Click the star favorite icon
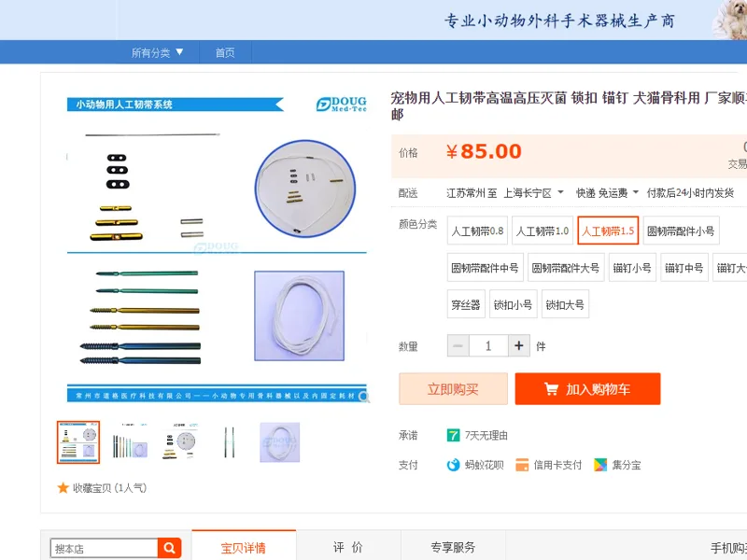Viewport: 747px width, 560px height. click(x=63, y=488)
